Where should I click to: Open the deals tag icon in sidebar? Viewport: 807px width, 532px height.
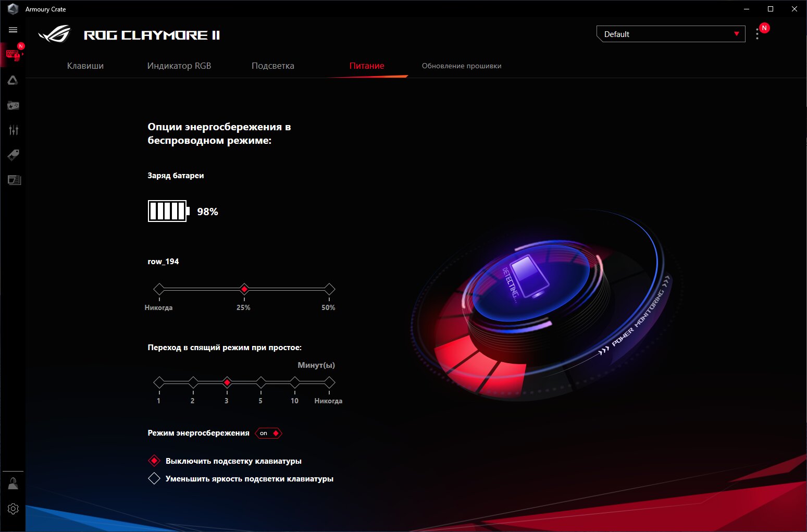click(x=13, y=155)
